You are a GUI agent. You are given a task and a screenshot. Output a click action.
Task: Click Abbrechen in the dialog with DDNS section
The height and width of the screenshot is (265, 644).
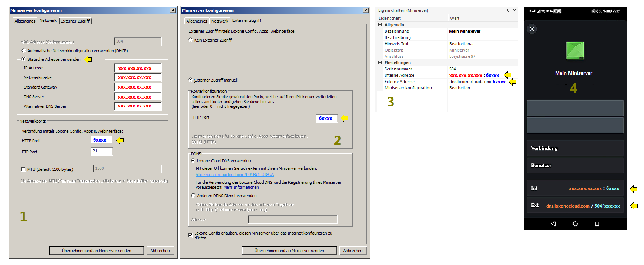[x=353, y=251]
